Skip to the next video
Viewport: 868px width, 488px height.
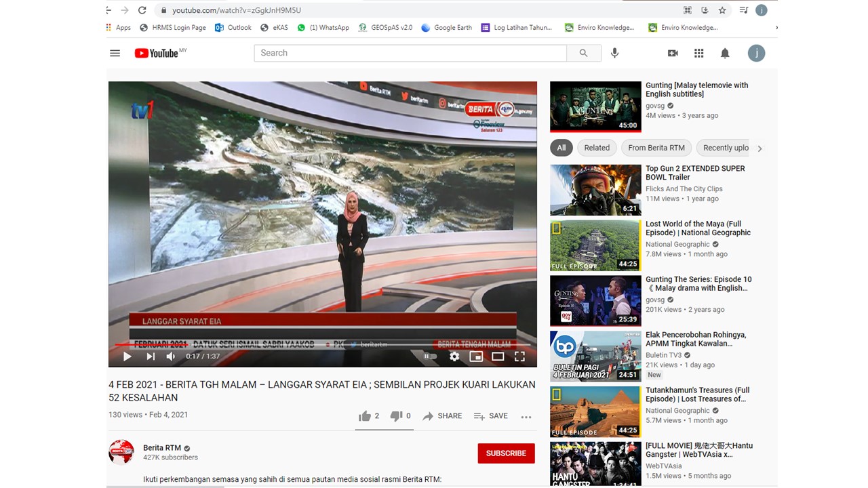[151, 357]
